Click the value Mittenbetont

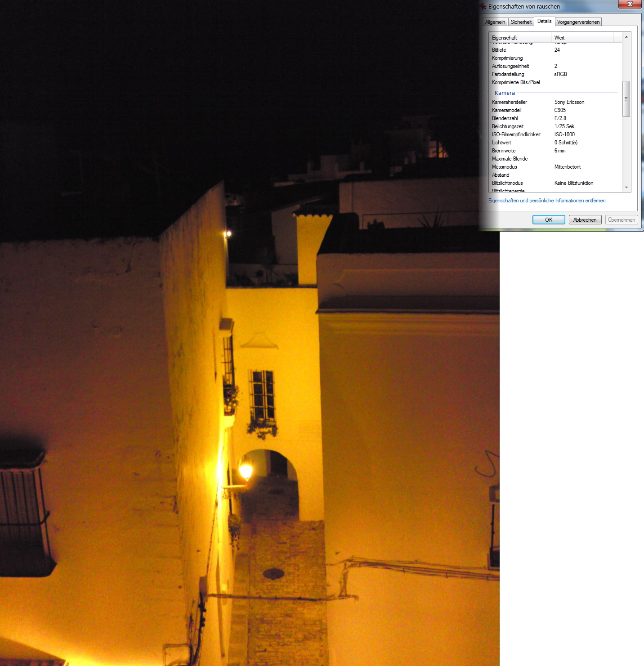tap(568, 167)
